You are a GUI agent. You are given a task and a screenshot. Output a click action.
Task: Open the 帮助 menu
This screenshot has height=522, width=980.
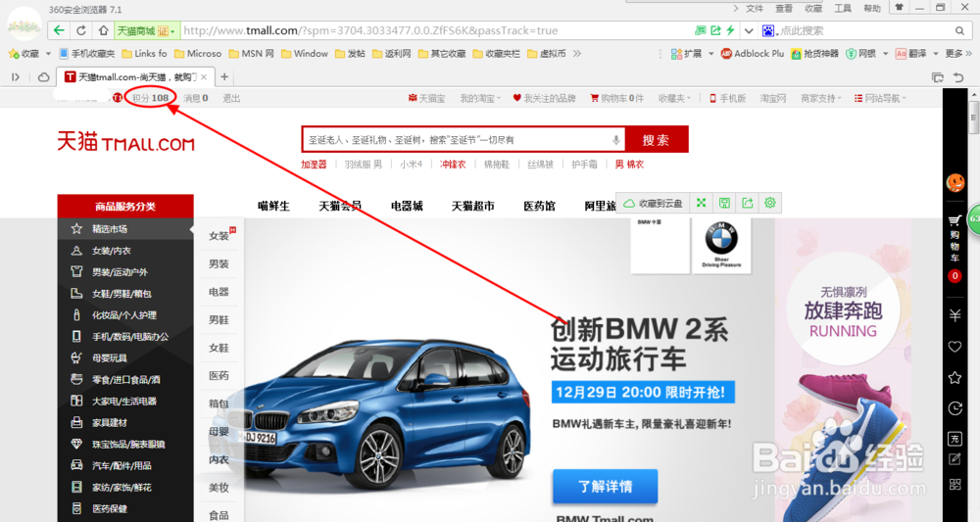coord(872,8)
